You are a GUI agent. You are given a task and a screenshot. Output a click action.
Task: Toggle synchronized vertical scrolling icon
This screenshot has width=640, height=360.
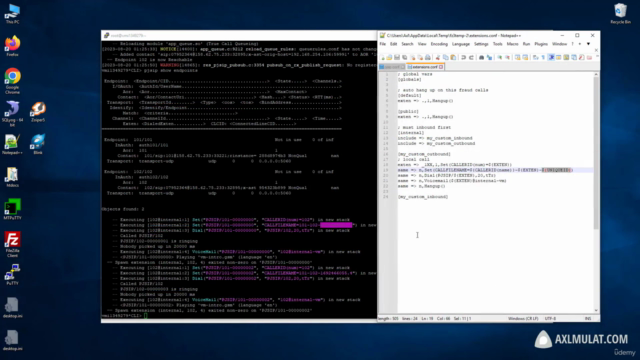(x=518, y=58)
